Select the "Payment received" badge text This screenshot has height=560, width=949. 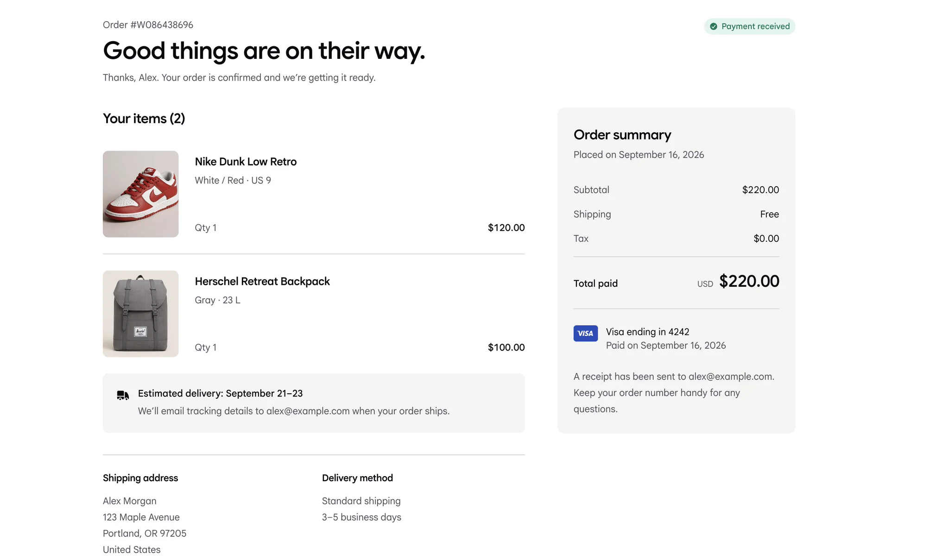(x=755, y=26)
